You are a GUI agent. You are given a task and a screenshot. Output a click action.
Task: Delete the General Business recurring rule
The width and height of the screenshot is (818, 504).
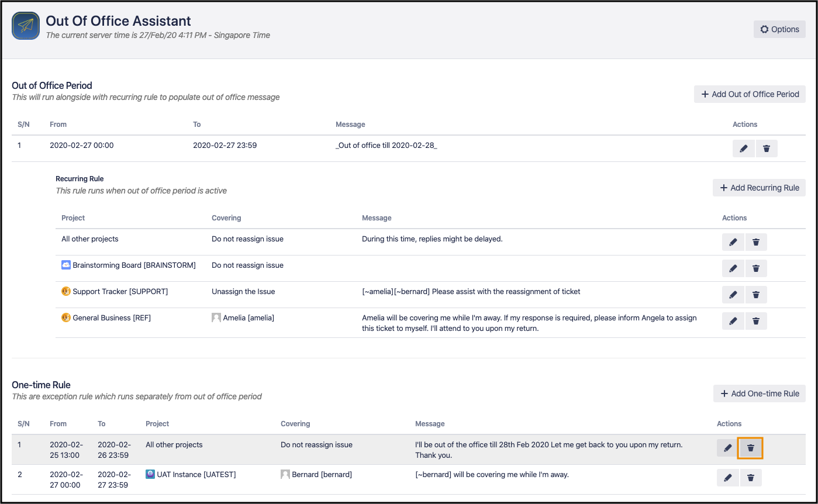pyautogui.click(x=755, y=321)
